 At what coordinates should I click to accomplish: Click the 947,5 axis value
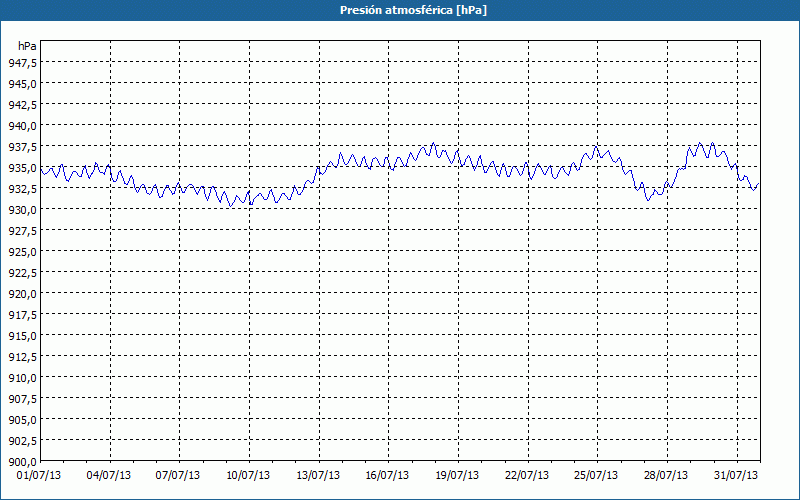pyautogui.click(x=22, y=62)
